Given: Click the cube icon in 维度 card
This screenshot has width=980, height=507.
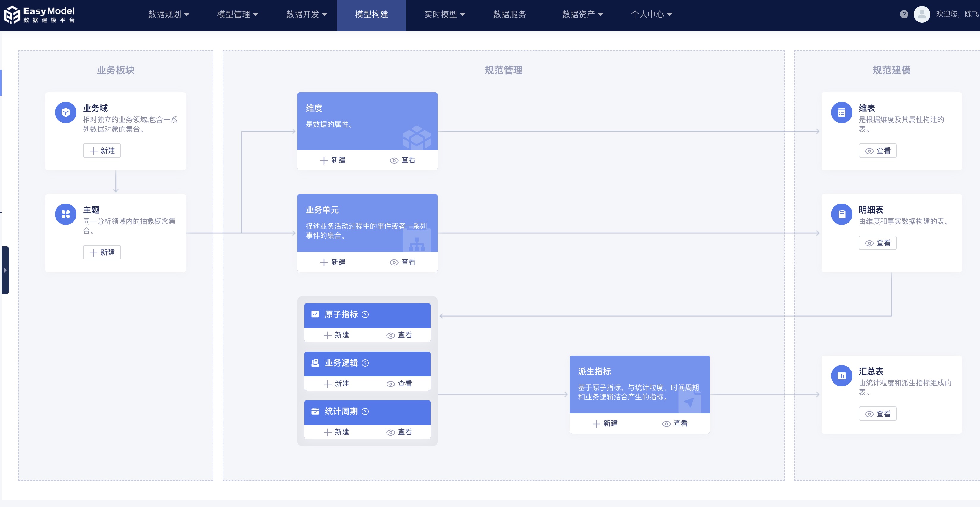Looking at the screenshot, I should [417, 137].
